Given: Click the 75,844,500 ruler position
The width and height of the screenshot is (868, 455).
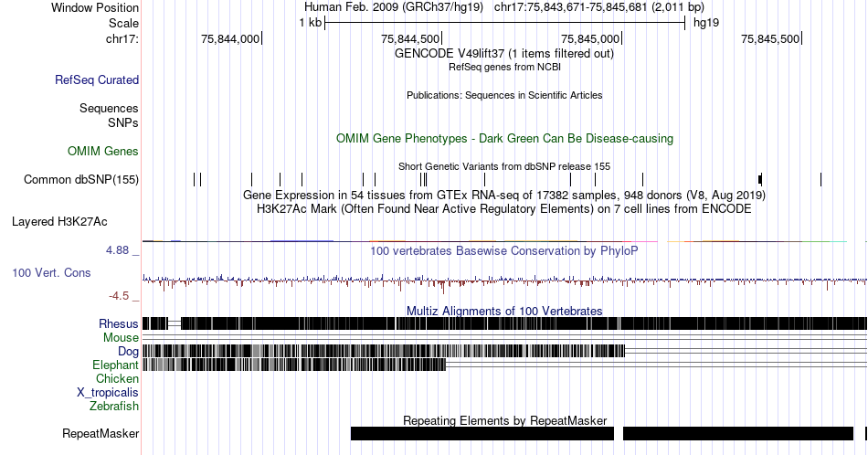Looking at the screenshot, I should (410, 38).
